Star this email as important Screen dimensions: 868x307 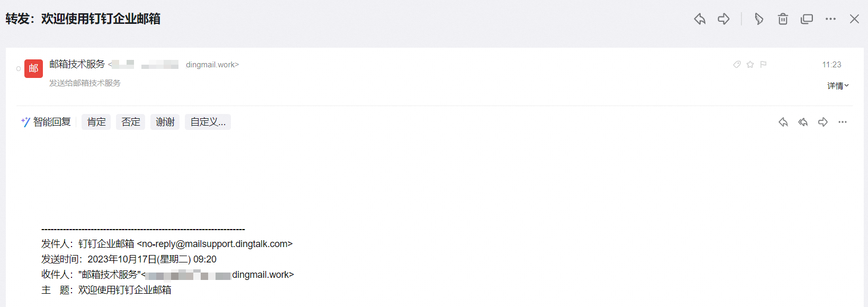[750, 65]
